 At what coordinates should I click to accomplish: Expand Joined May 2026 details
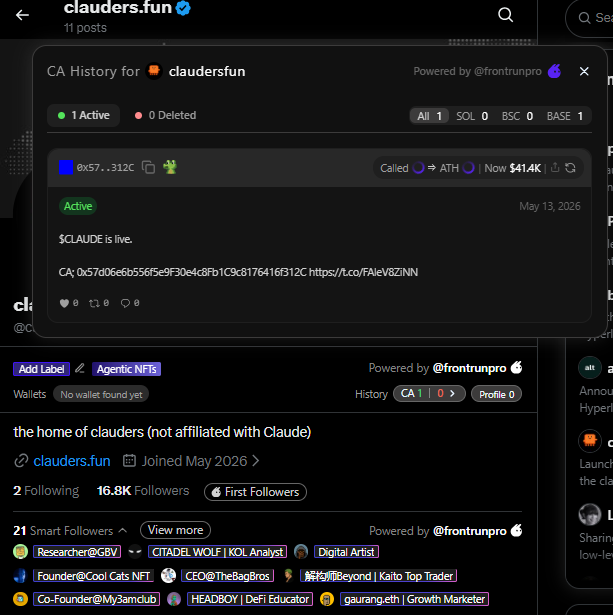point(191,461)
